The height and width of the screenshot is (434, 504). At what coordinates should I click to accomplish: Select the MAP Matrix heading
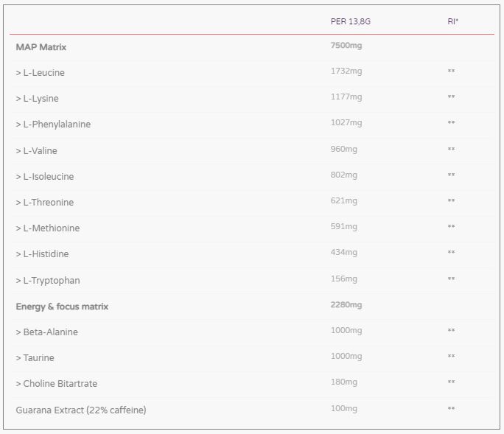click(x=41, y=47)
